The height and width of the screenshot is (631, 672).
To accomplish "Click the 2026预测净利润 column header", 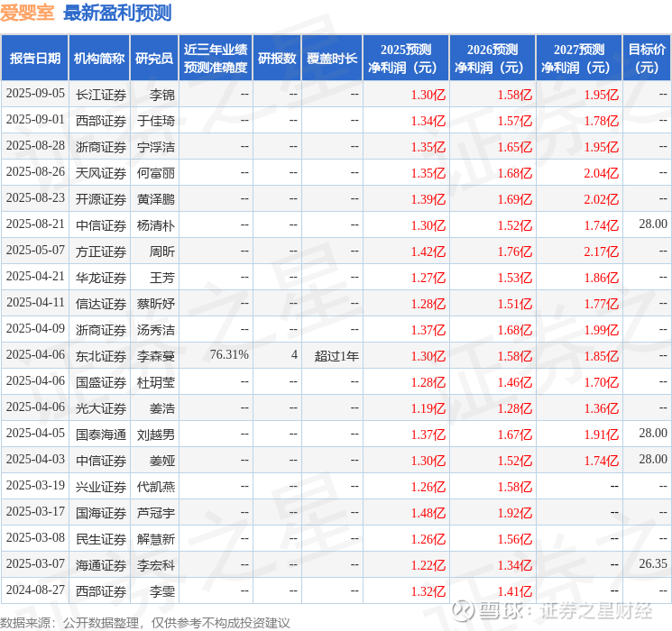I will [492, 59].
